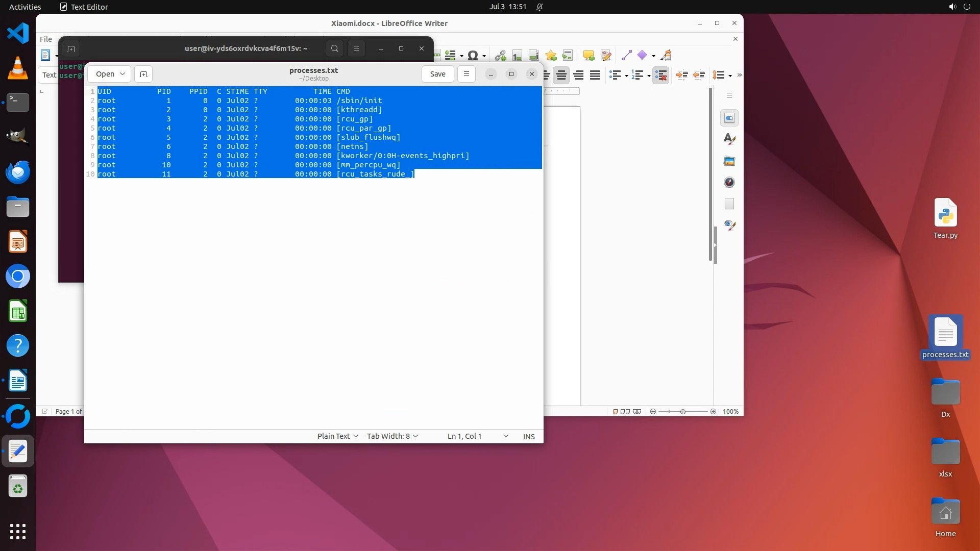Click the Insert Bookmark star icon

click(551, 55)
